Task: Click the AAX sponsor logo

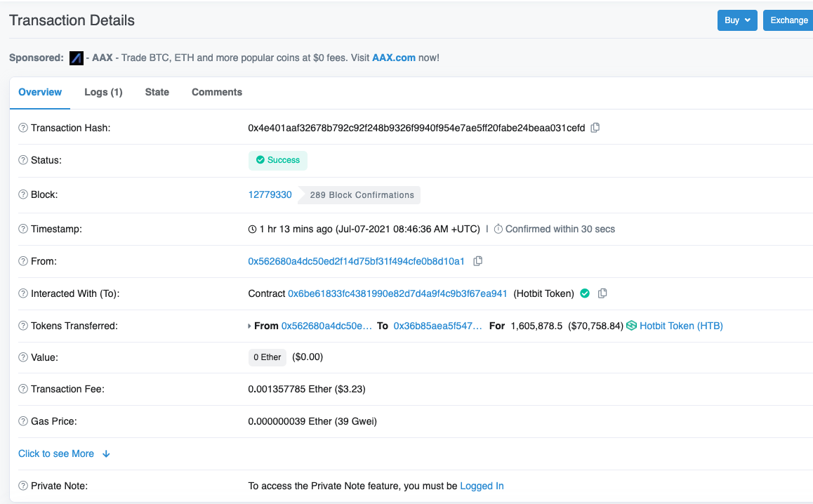Action: [x=77, y=58]
